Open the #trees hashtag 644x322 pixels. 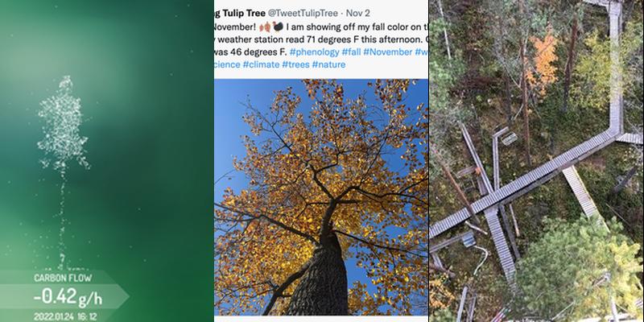click(295, 64)
